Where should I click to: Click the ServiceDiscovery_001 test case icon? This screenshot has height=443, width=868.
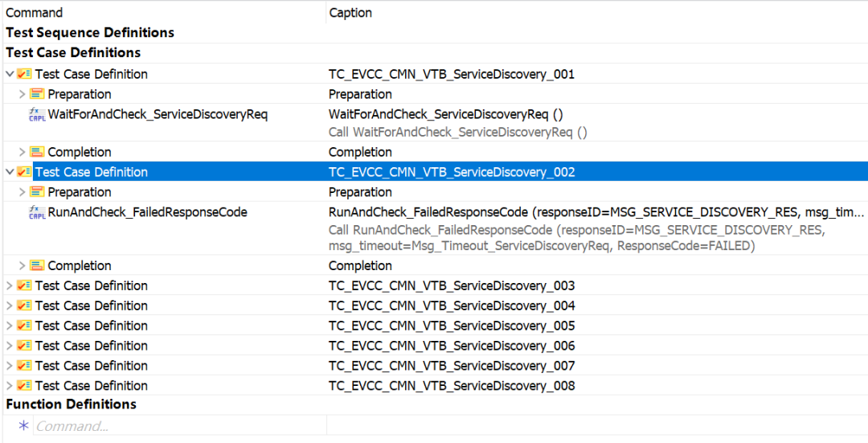point(24,74)
